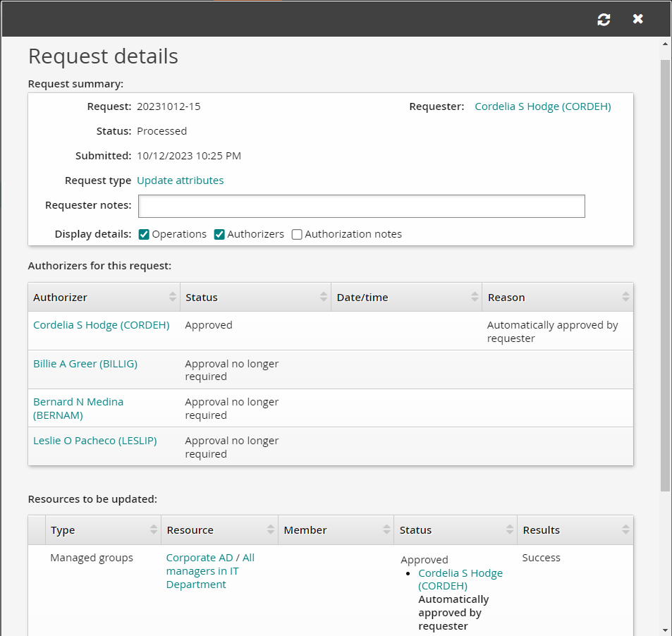
Task: Click the Requester notes text field
Action: 361,206
